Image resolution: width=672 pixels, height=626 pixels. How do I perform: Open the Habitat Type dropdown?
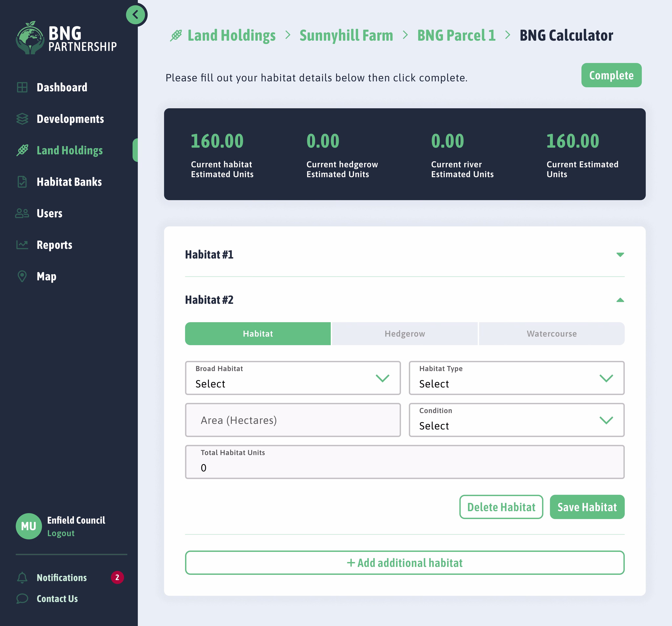[516, 378]
